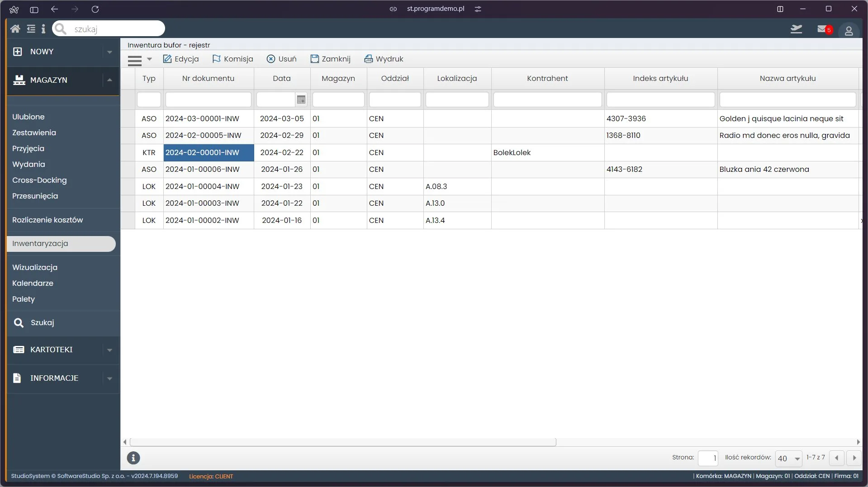Expand the KARTOTEKI menu section
The height and width of the screenshot is (487, 868).
coord(109,350)
